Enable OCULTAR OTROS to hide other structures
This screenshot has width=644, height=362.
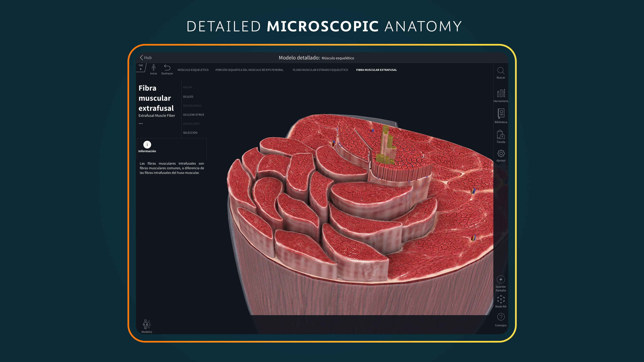pyautogui.click(x=194, y=114)
